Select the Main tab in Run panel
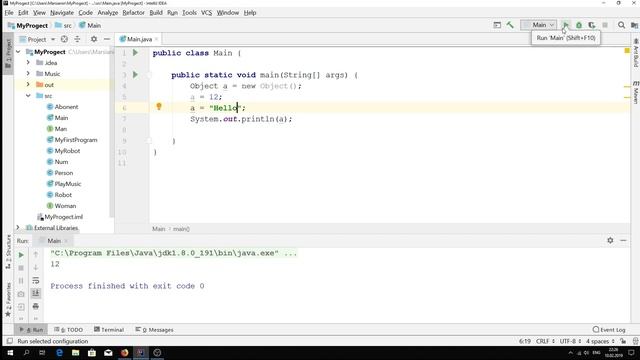This screenshot has width=640, height=360. [54, 241]
